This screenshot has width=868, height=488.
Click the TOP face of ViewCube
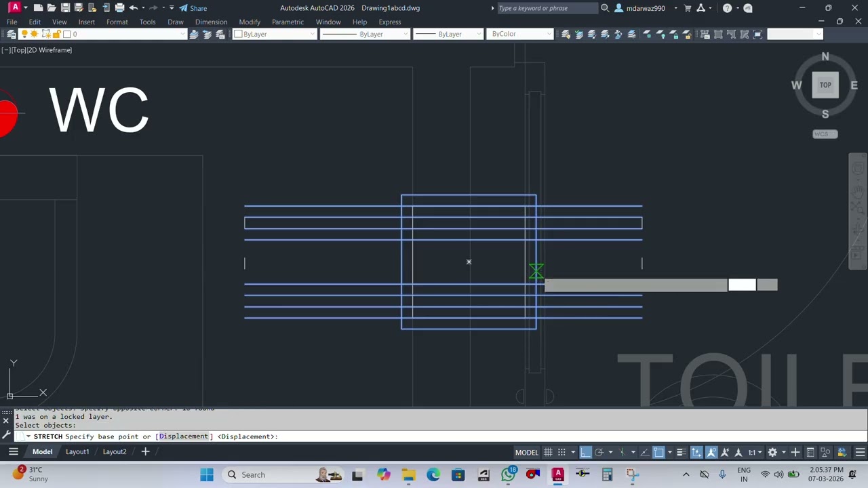825,85
